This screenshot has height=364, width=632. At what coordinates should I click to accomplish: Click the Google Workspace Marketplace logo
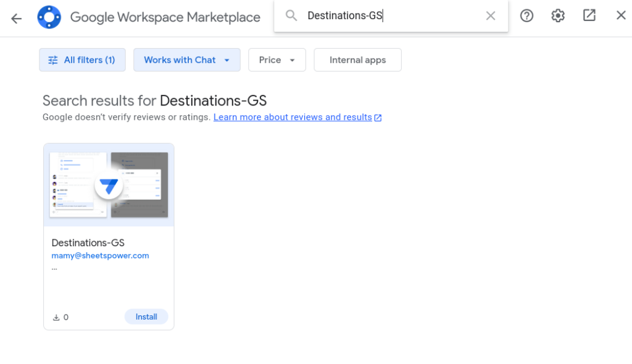coord(49,17)
